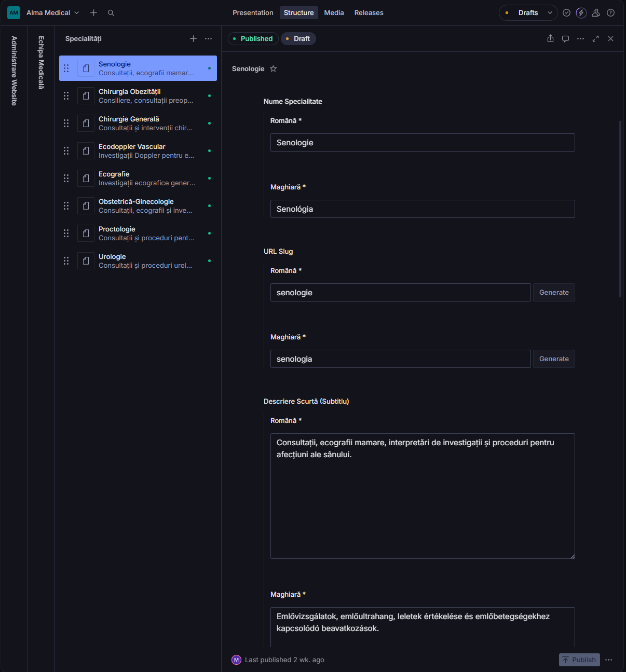626x672 pixels.
Task: Open the Drafts perspective dropdown
Action: pyautogui.click(x=528, y=12)
